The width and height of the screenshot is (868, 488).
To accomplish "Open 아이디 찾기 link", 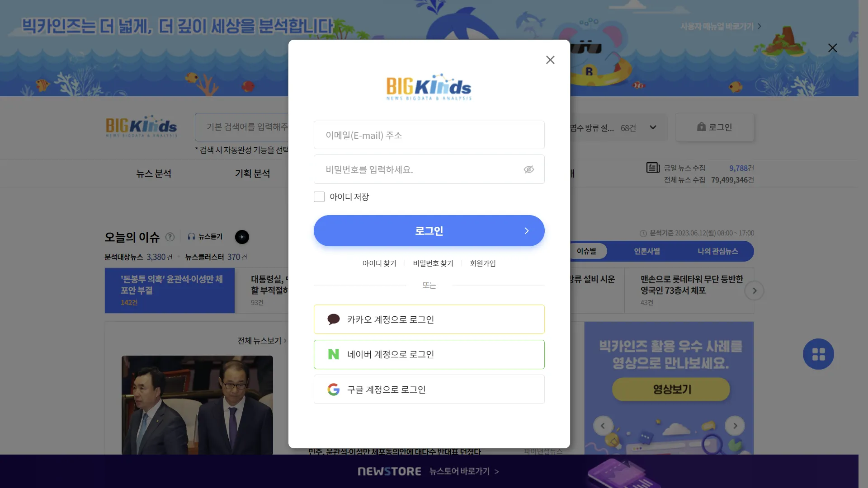I will click(x=379, y=263).
